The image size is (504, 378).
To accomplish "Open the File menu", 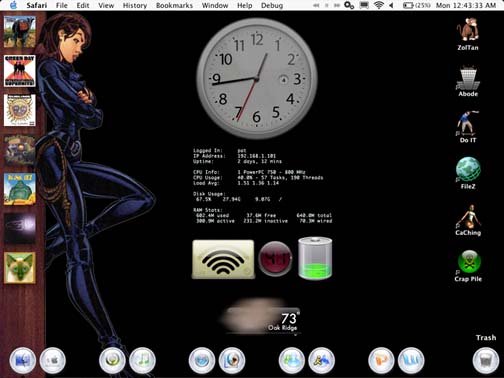I will point(62,5).
